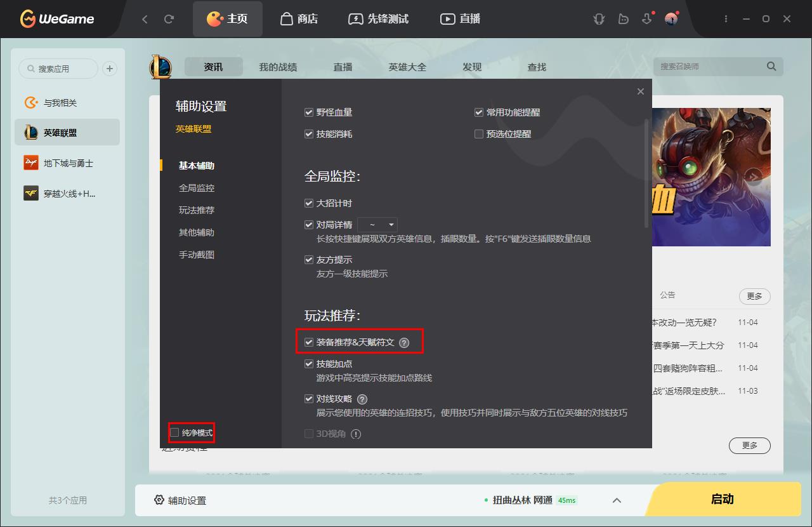The image size is (812, 527).
Task: Click help icon next to 对线攻略
Action: 362,399
